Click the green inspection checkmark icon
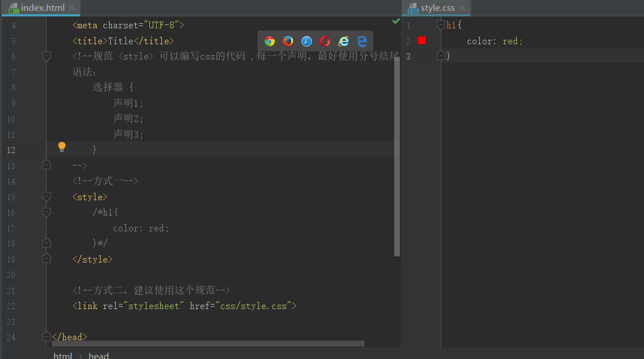Screen dimensions: 644x359 coord(396,21)
